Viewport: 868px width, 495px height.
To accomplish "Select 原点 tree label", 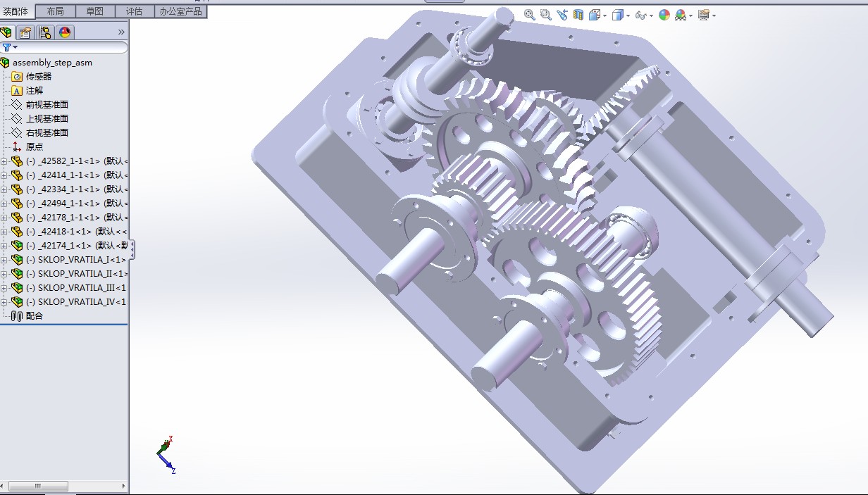I will [35, 146].
